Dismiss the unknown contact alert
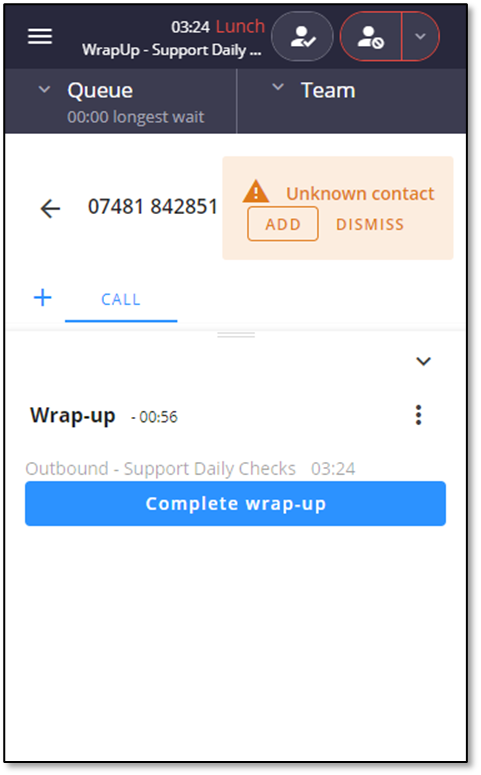 point(370,224)
